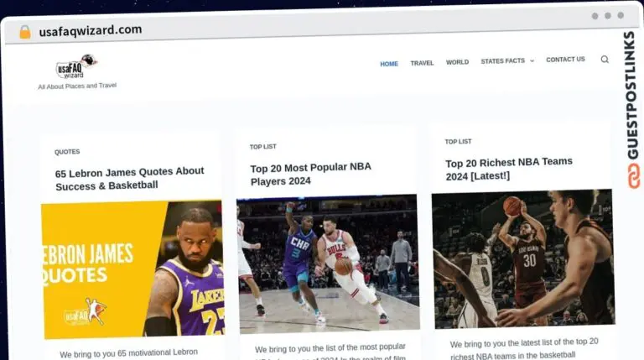Click the Guestpostlinks chain logo icon
This screenshot has width=644, height=360.
[633, 175]
